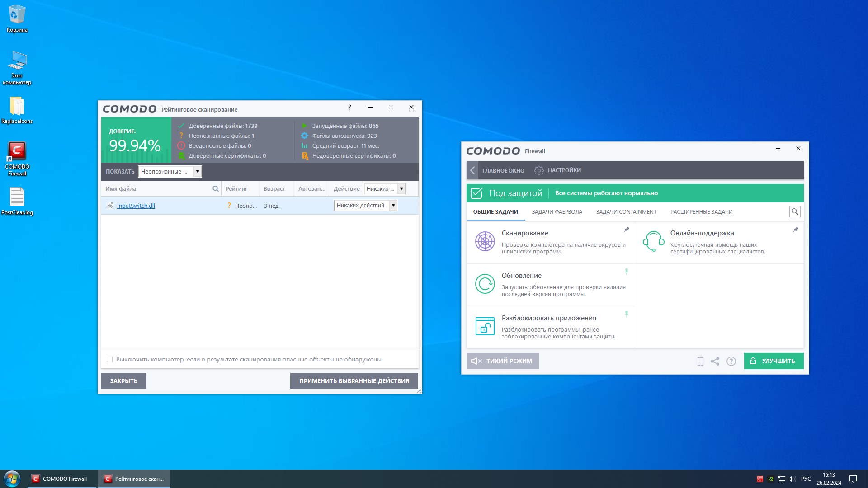
Task: Click the Update circular arrow icon
Action: (485, 284)
